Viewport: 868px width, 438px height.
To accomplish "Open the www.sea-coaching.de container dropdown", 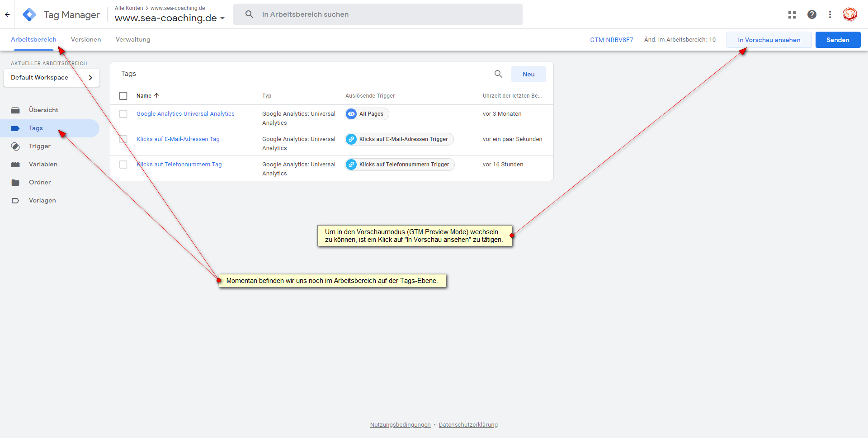I will (x=170, y=18).
